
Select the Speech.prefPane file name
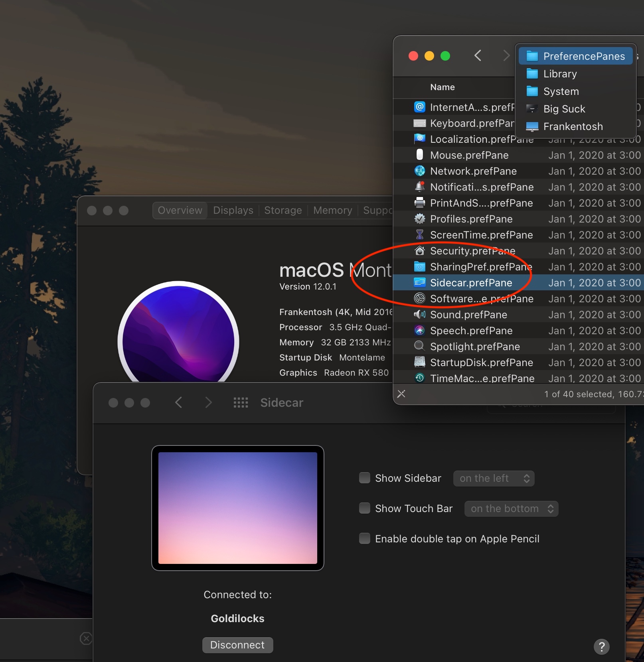pos(471,331)
